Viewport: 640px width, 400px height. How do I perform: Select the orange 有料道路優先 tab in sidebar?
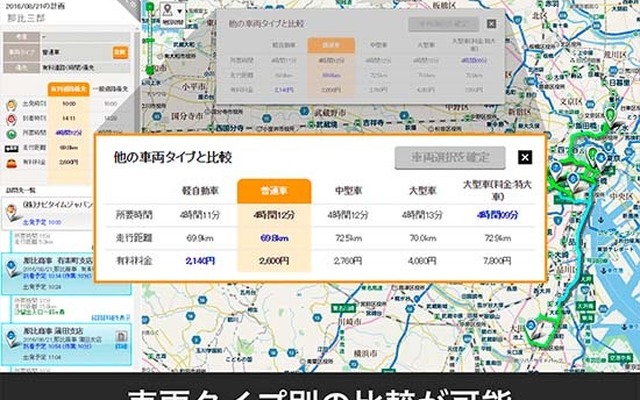[69, 89]
